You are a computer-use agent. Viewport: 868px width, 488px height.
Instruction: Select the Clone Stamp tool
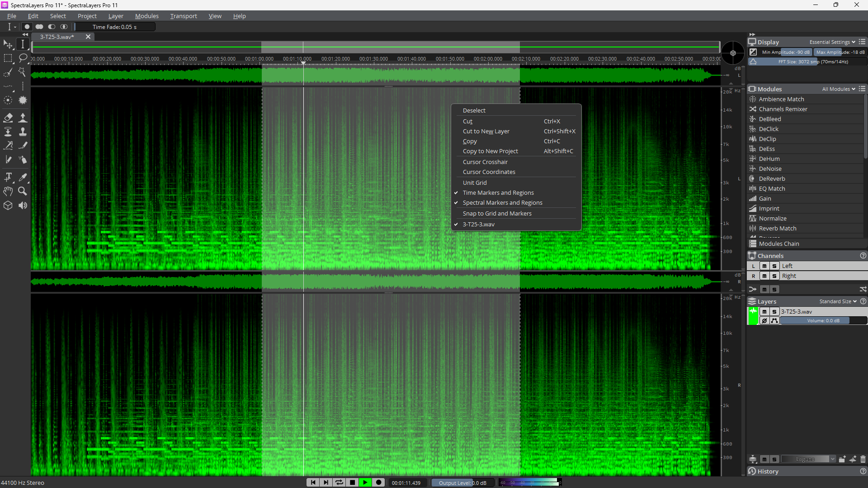pyautogui.click(x=23, y=131)
